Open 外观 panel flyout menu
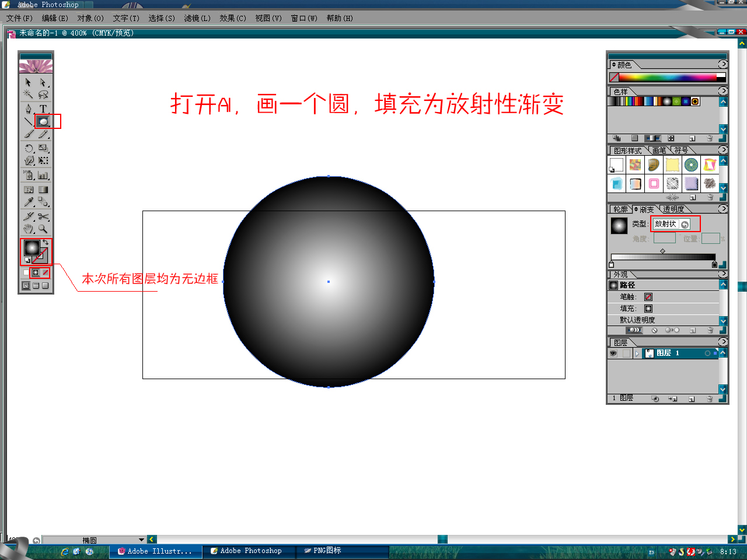Viewport: 747px width, 560px height. (x=723, y=274)
